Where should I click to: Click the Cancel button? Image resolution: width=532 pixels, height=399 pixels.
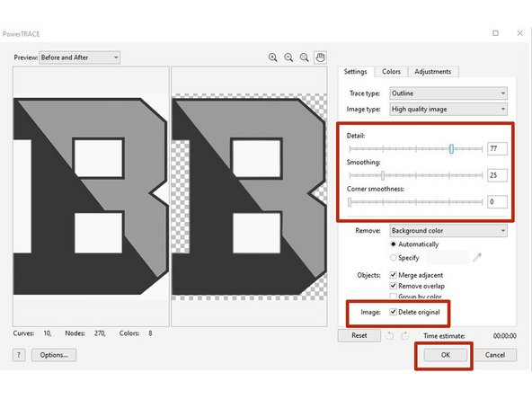click(495, 355)
